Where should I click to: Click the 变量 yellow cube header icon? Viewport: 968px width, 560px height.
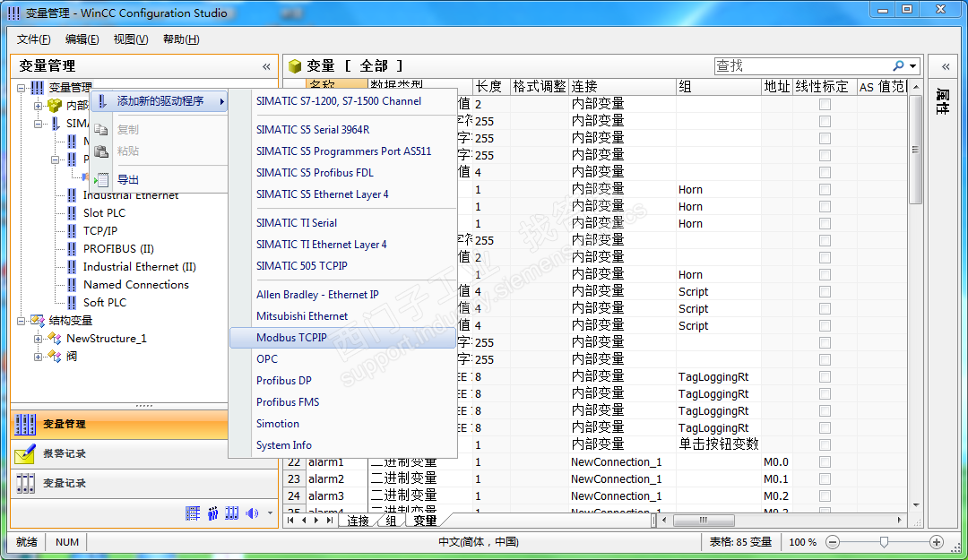pos(295,65)
